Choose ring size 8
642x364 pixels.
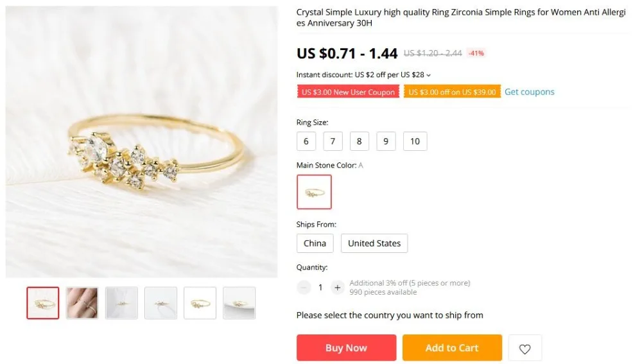click(x=360, y=141)
